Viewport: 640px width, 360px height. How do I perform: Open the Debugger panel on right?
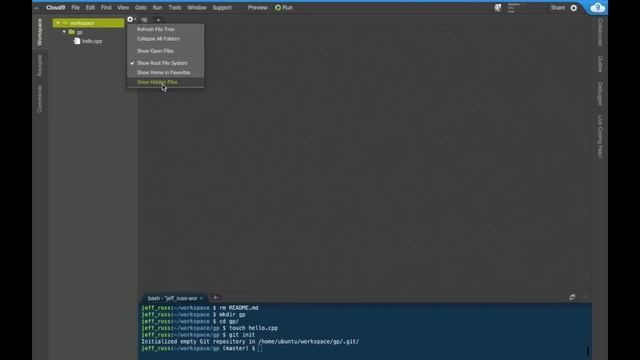coord(600,93)
